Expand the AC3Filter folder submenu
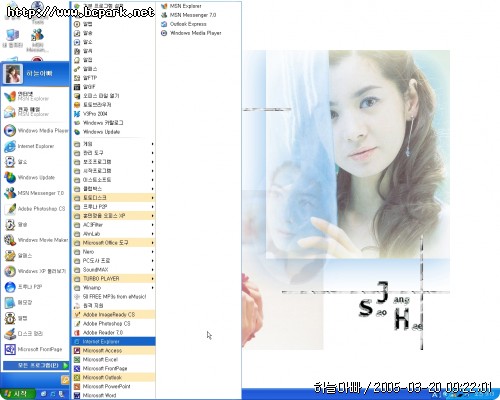 point(114,225)
